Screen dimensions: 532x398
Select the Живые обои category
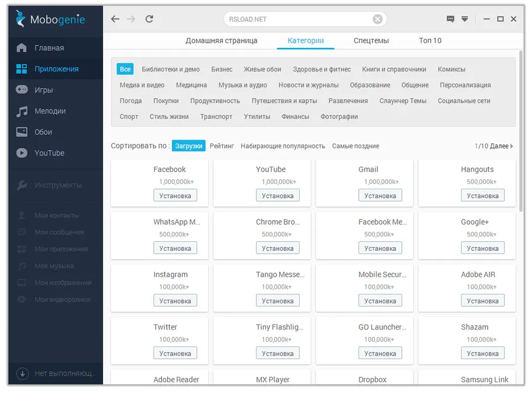click(262, 69)
